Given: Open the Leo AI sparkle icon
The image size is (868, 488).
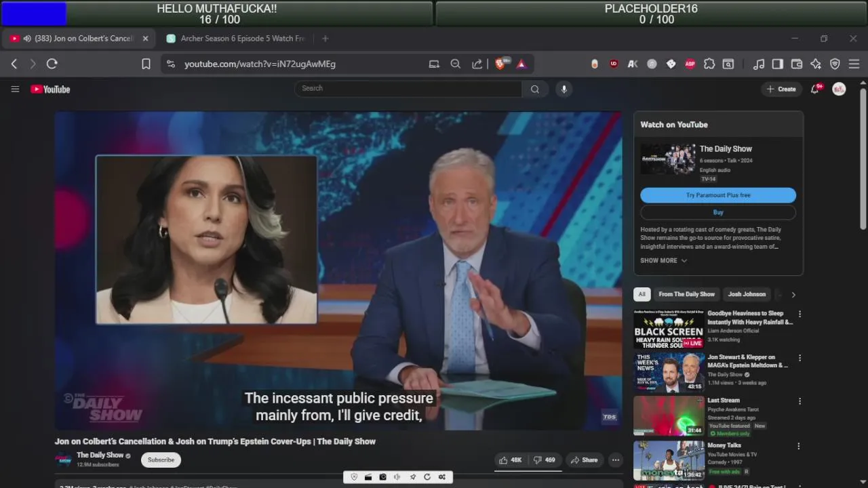Looking at the screenshot, I should click(816, 64).
